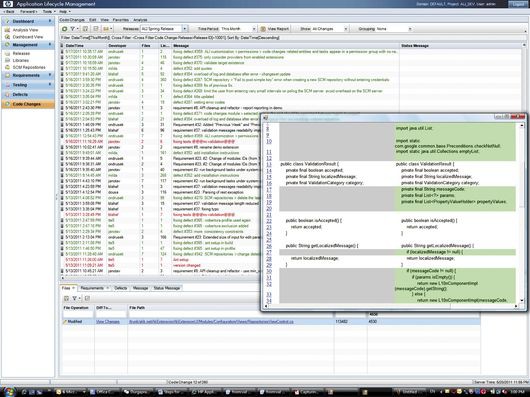The height and width of the screenshot is (397, 530).
Task: Click the refresh icon in Code Changes toolbar
Action: point(65,29)
